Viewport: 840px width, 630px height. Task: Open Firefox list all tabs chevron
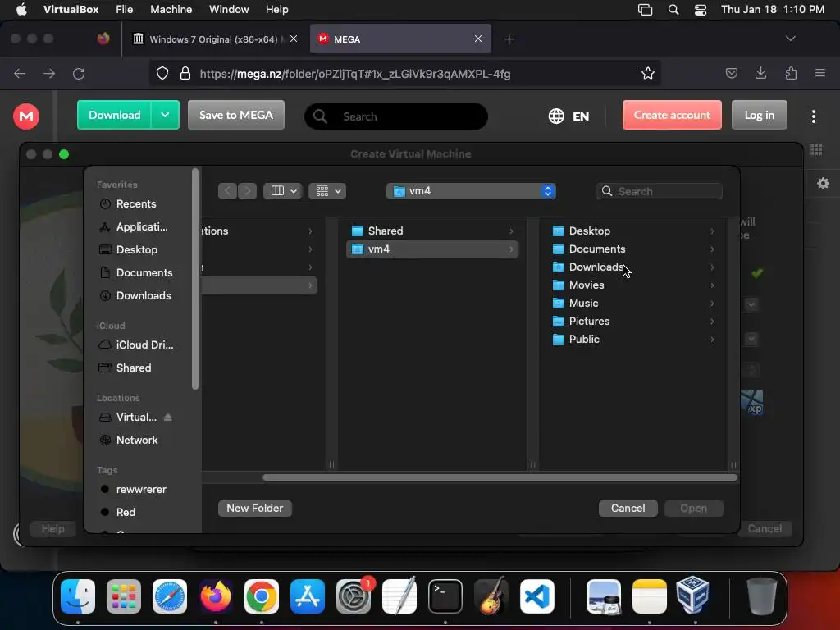coord(790,39)
